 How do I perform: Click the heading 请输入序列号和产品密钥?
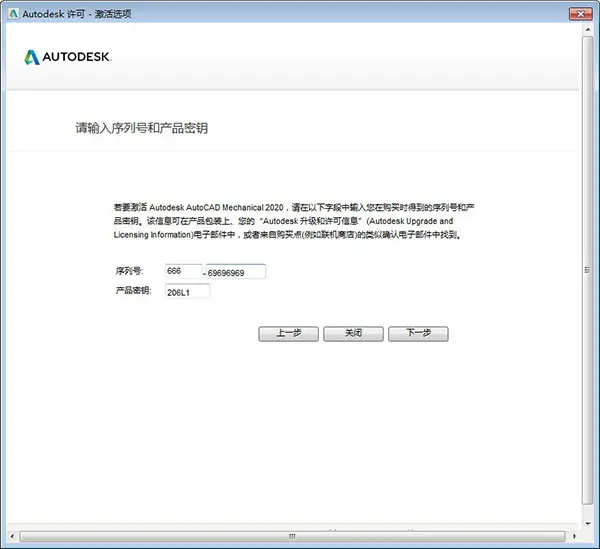(142, 128)
